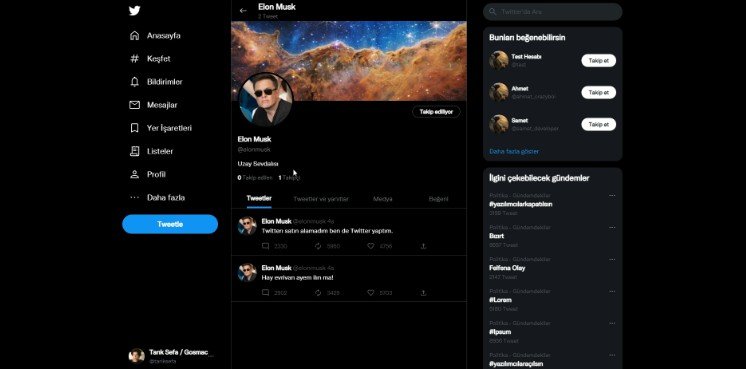
Task: Click the Bunları beğenebilirsin heading
Action: click(527, 37)
